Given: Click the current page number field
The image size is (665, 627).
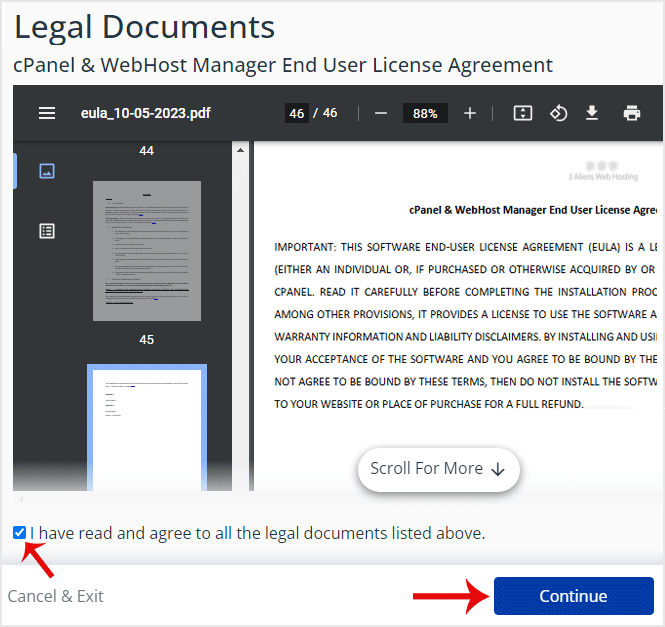Looking at the screenshot, I should click(x=296, y=113).
